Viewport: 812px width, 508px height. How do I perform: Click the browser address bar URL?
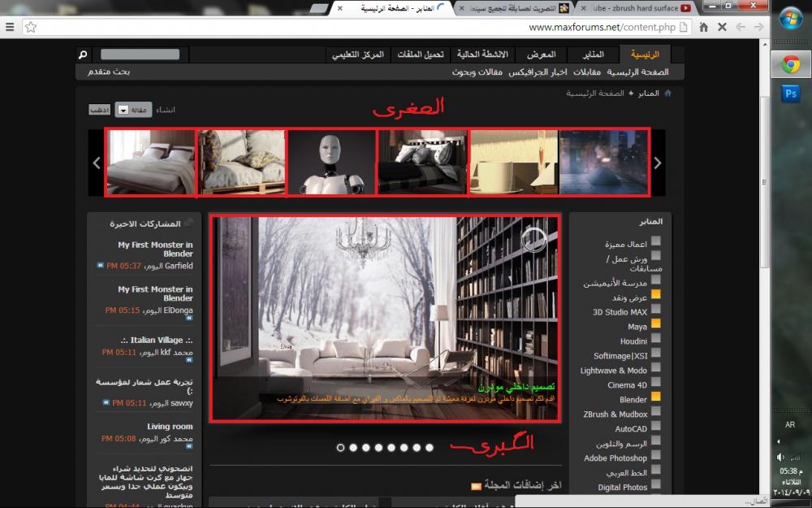pyautogui.click(x=602, y=27)
